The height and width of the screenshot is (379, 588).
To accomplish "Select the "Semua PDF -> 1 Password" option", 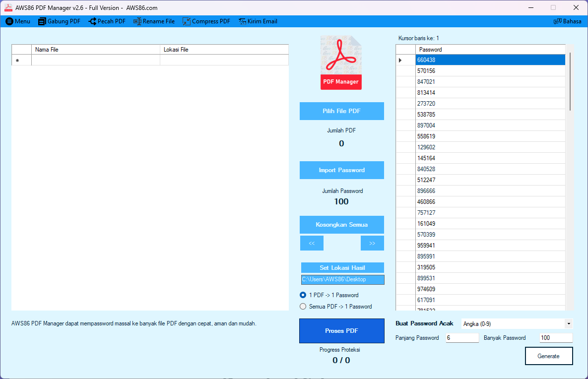I will tap(303, 307).
